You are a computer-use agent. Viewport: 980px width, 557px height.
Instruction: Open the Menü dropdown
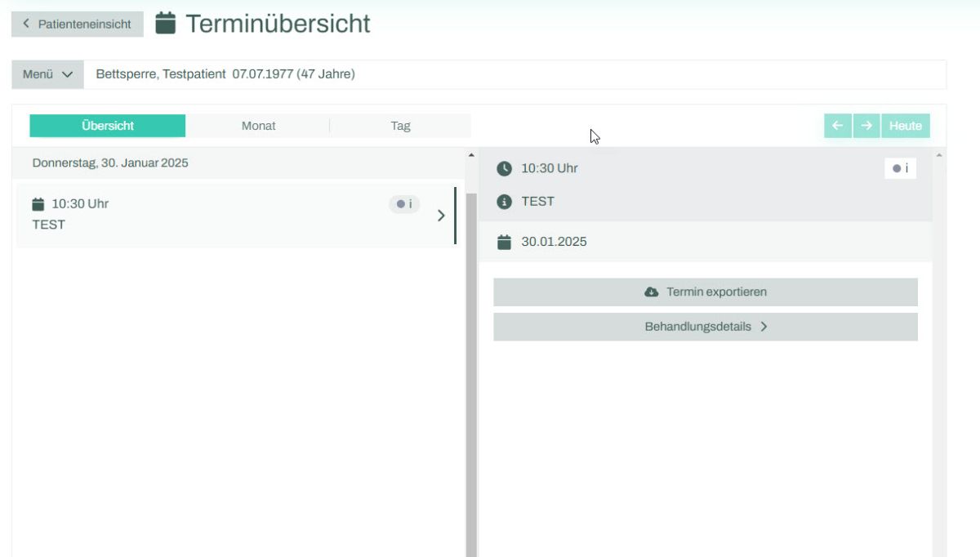pos(47,74)
